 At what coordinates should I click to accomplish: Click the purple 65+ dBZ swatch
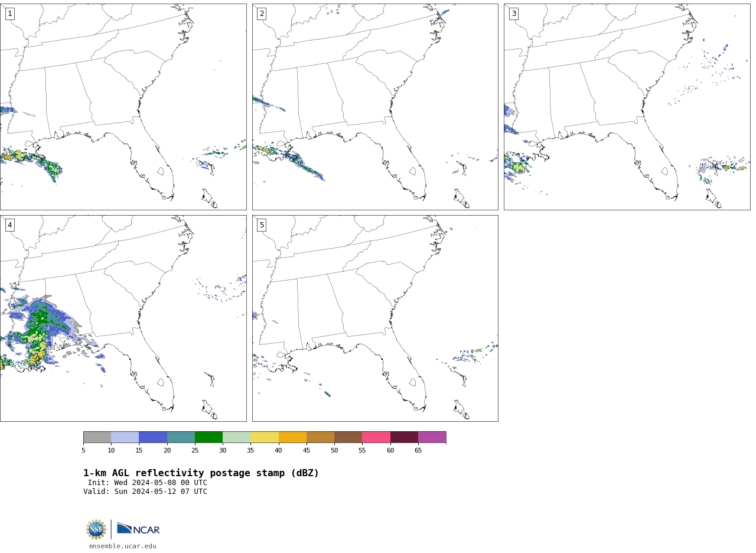[432, 437]
